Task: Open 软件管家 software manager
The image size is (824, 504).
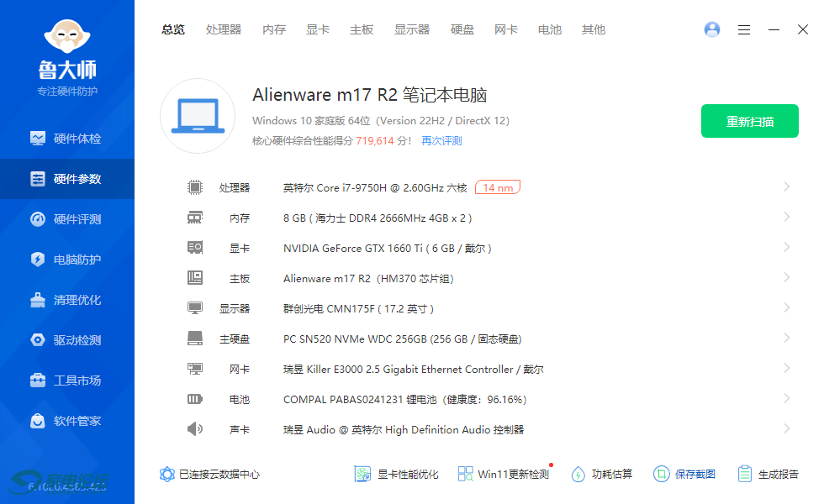Action: coord(66,421)
